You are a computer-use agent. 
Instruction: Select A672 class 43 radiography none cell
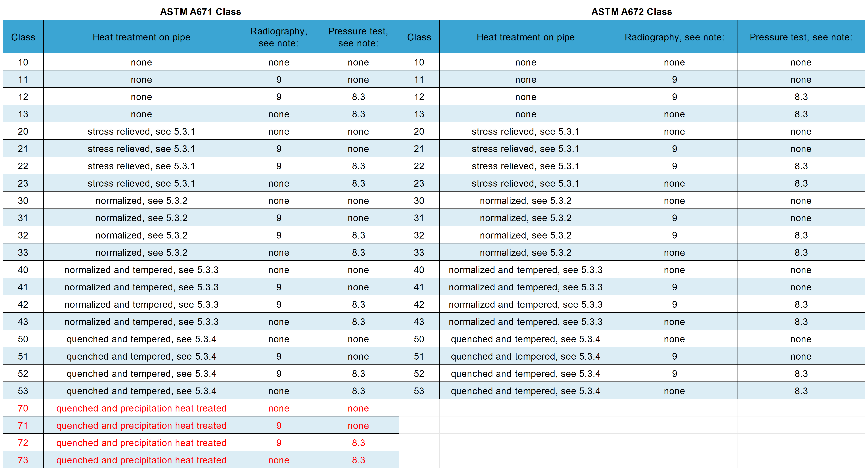(x=675, y=321)
